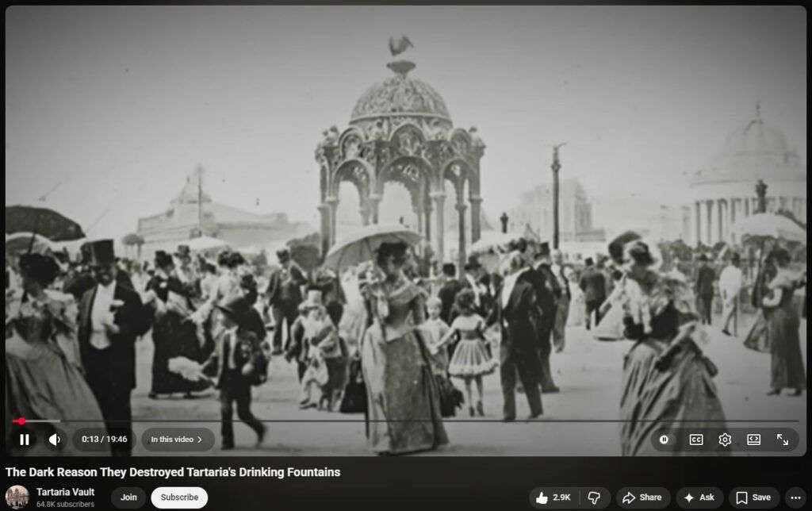Dislike the video with thumbs down
Image resolution: width=812 pixels, height=511 pixels.
point(593,498)
